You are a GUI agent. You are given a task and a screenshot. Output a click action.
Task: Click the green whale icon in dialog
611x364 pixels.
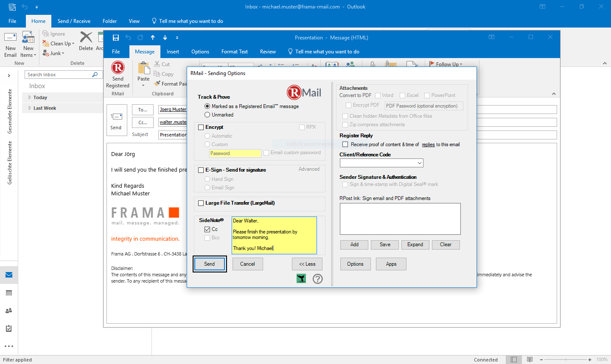pyautogui.click(x=301, y=278)
